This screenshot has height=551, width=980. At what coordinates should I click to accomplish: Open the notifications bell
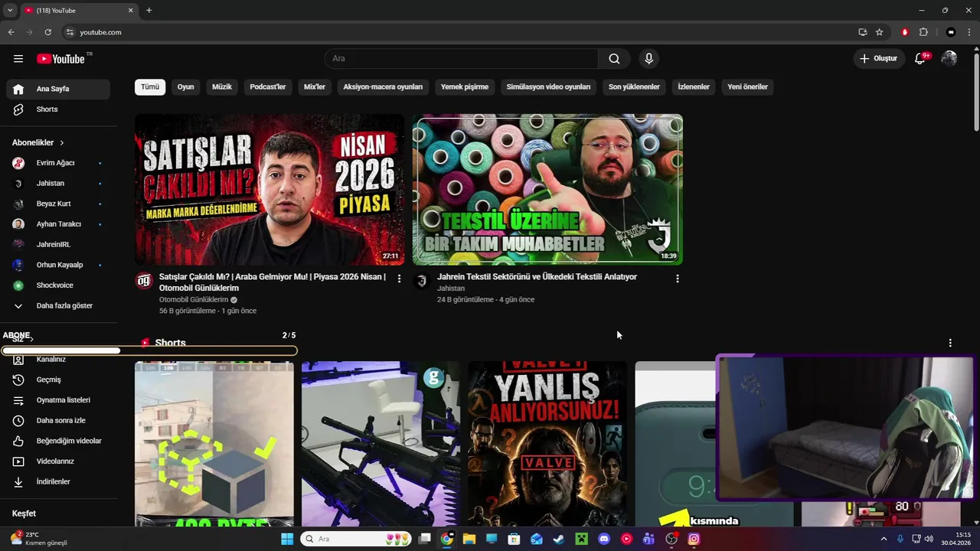[x=920, y=59]
